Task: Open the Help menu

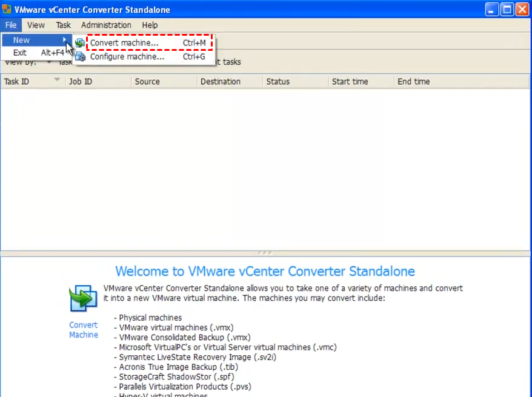Action: click(x=149, y=25)
